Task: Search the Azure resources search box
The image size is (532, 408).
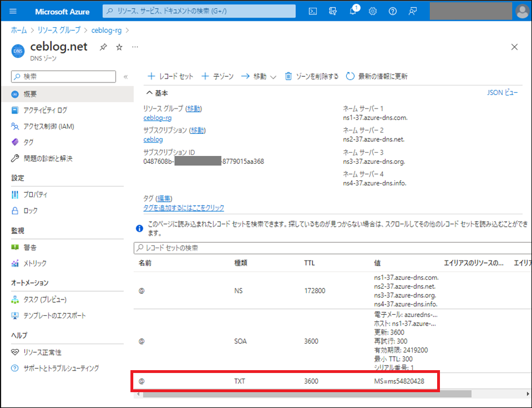Action: 199,11
